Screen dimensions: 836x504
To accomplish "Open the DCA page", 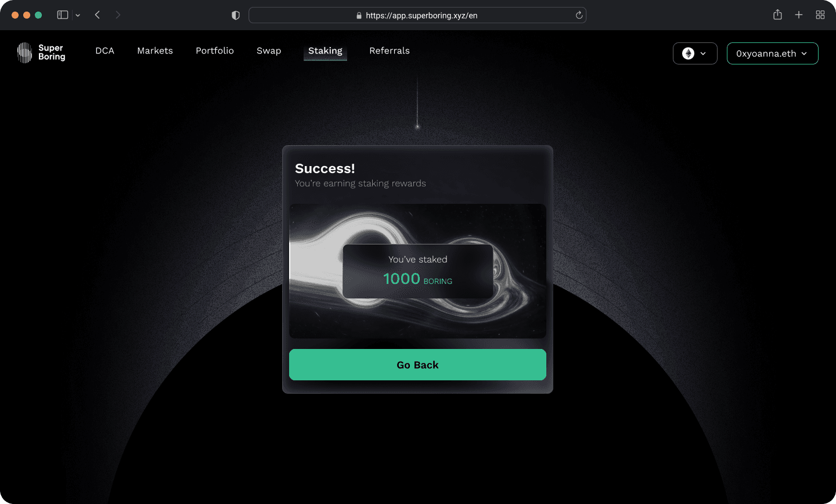I will pyautogui.click(x=105, y=51).
